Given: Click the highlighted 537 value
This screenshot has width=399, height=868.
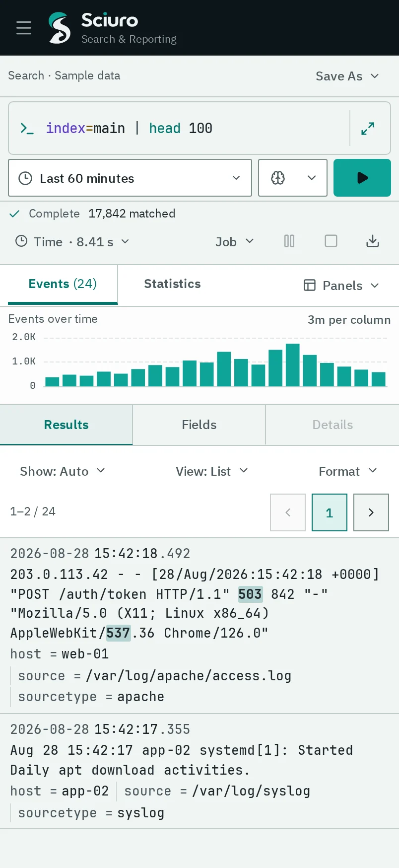Looking at the screenshot, I should [x=118, y=633].
